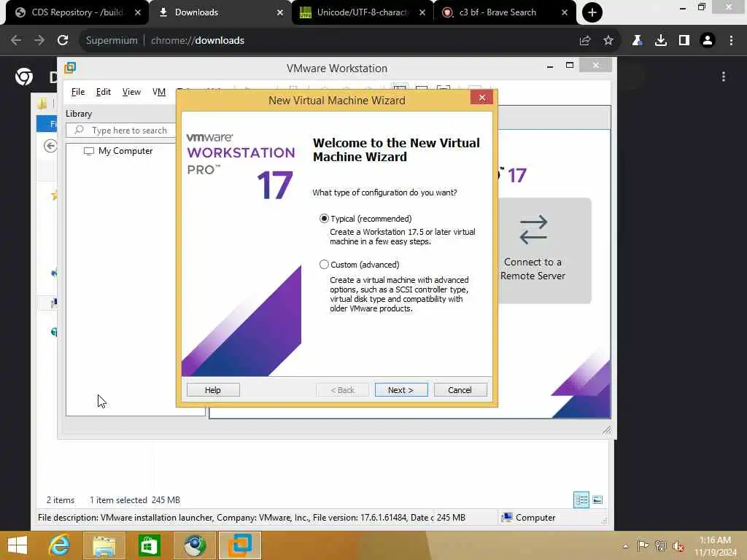Reload the downloads page
The image size is (747, 560).
(x=63, y=41)
